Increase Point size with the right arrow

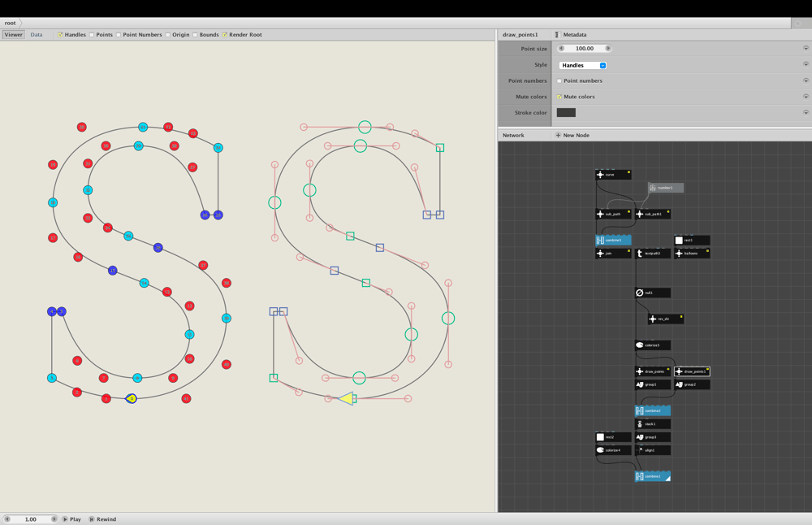tap(608, 48)
